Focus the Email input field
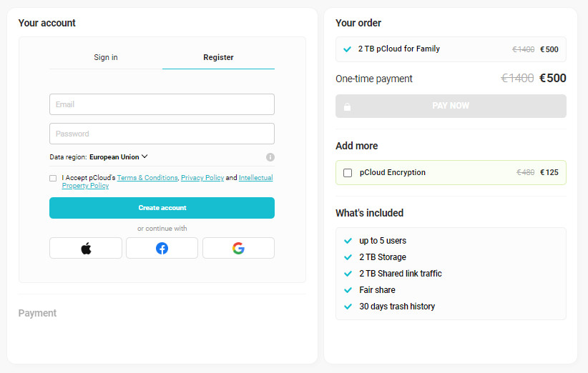This screenshot has width=588, height=373. (162, 104)
